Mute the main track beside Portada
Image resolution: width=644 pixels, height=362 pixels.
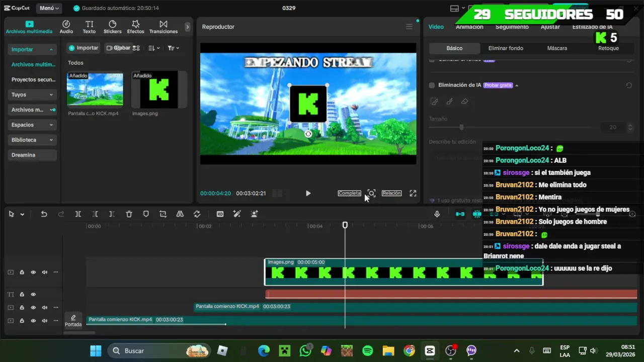(45, 321)
